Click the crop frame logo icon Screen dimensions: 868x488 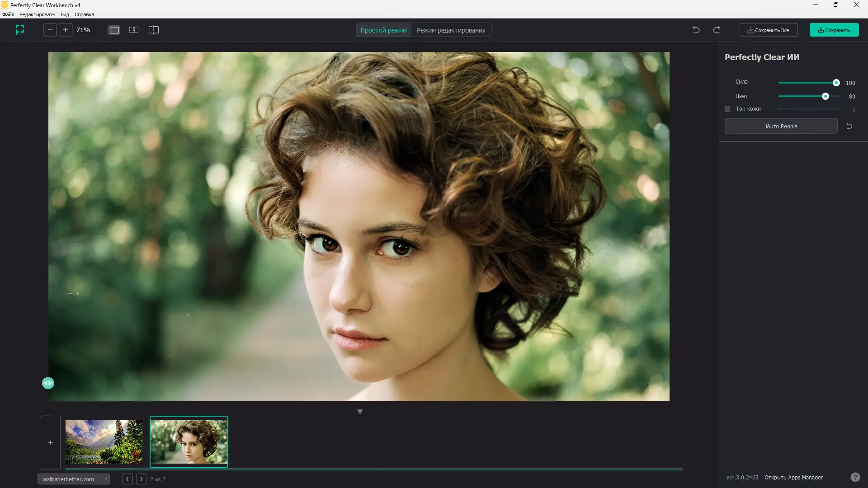click(x=19, y=30)
